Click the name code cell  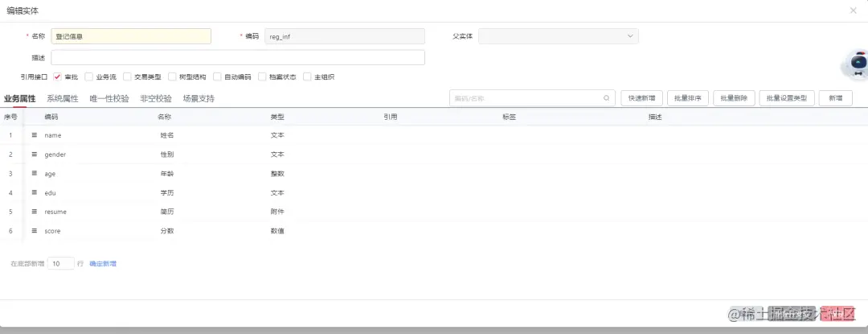tap(53, 136)
